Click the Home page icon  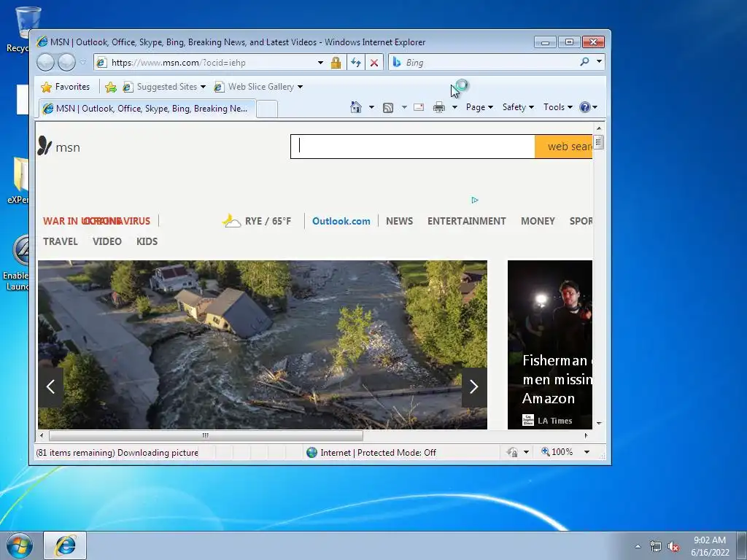pyautogui.click(x=356, y=107)
